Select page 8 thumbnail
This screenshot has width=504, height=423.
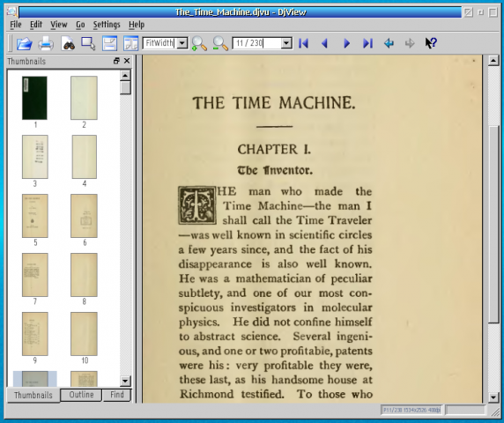pyautogui.click(x=84, y=275)
